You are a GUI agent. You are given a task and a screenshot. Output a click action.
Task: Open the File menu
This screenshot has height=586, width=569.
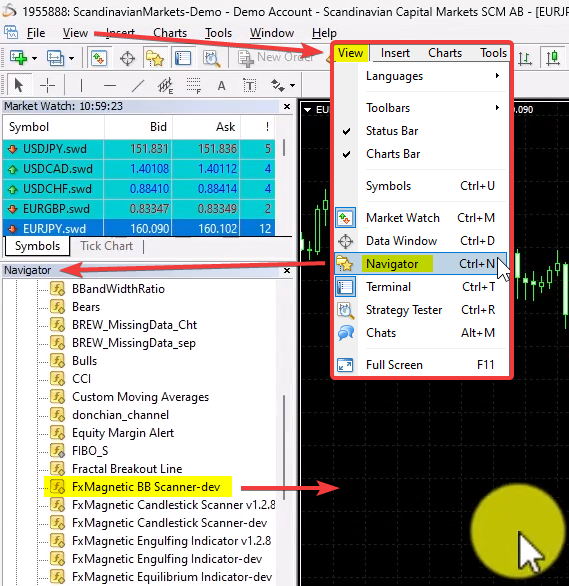click(x=36, y=33)
